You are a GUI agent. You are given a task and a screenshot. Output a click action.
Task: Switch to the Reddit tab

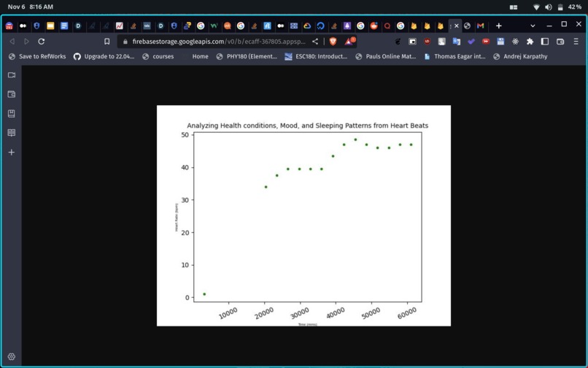pyautogui.click(x=374, y=26)
